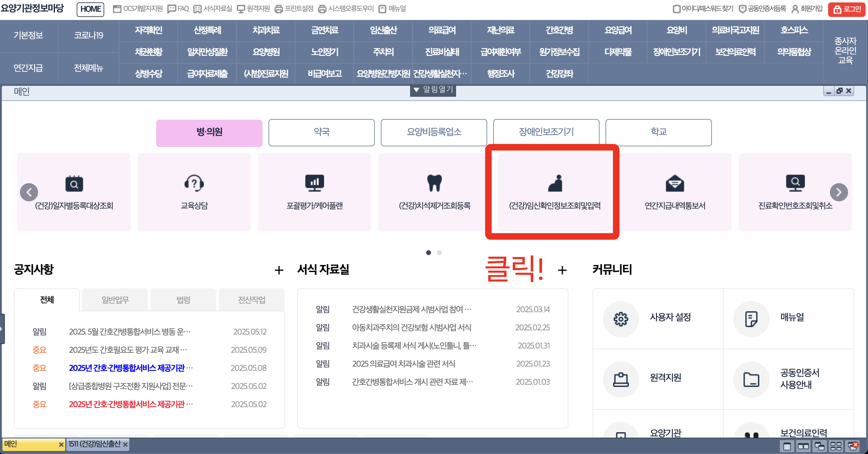Open (건강)치석제거조회등록 via the tooth icon
This screenshot has width=868, height=454.
click(x=434, y=184)
